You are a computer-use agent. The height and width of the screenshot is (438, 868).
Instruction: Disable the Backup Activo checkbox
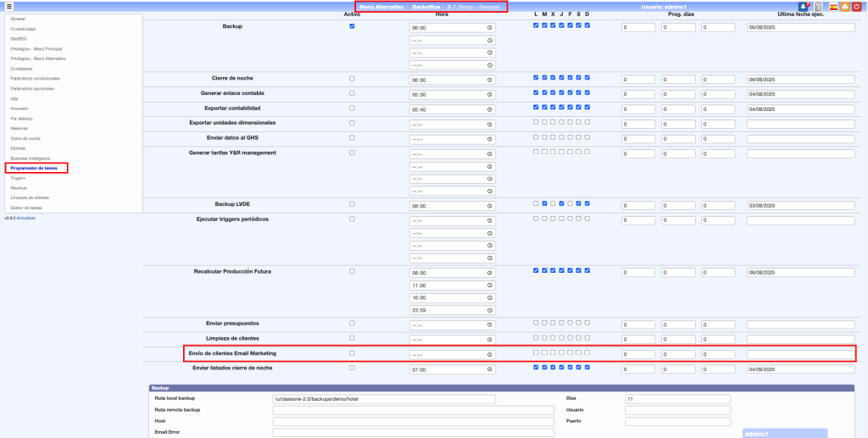pos(352,26)
